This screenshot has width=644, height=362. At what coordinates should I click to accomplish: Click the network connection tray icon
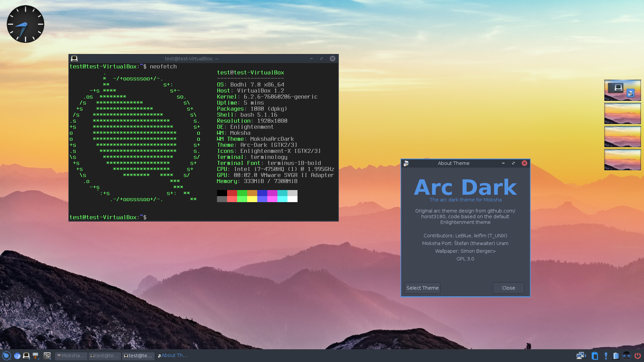click(581, 356)
